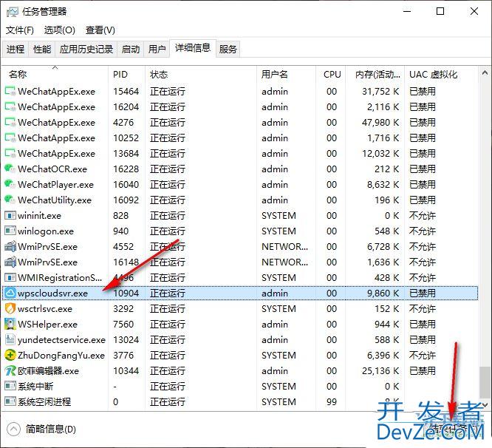Click the ZhuDongFangYu.exe green icon

(10, 355)
